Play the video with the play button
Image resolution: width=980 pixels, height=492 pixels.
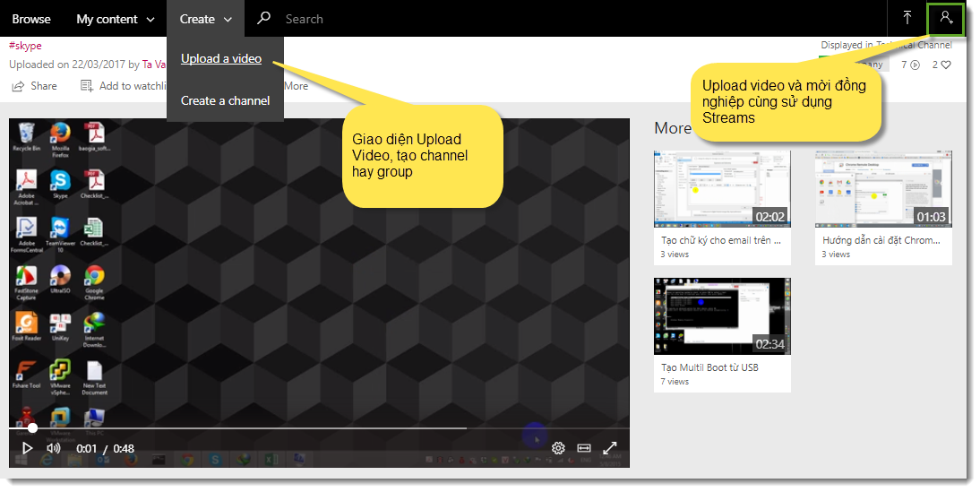[x=27, y=448]
